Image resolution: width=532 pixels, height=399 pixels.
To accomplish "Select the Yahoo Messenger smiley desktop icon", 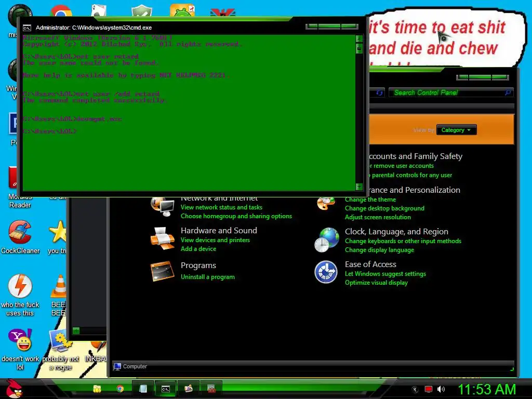I will (x=20, y=340).
